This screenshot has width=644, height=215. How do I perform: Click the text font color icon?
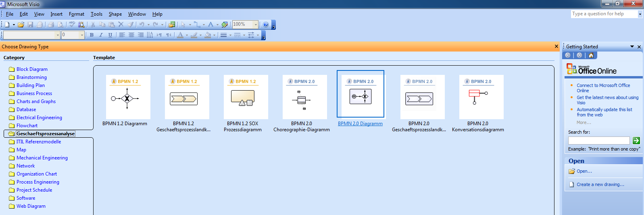pos(180,35)
